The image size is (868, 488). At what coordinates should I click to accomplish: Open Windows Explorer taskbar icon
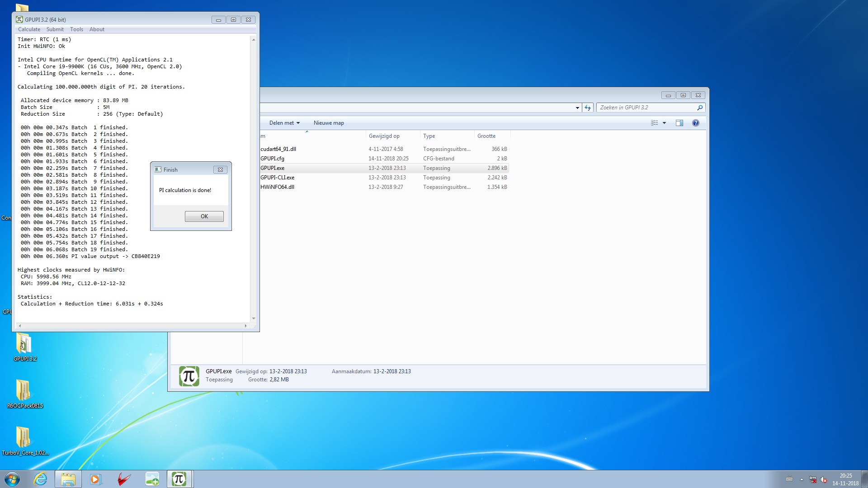68,479
